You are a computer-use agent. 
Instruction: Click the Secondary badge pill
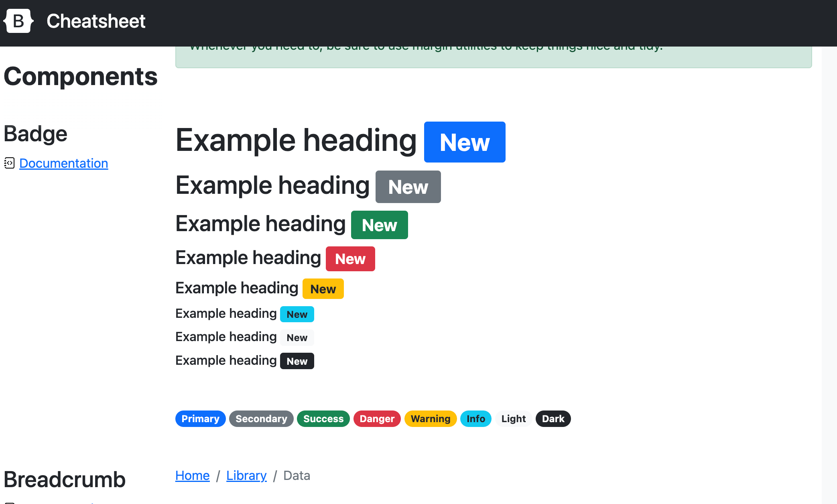point(261,419)
